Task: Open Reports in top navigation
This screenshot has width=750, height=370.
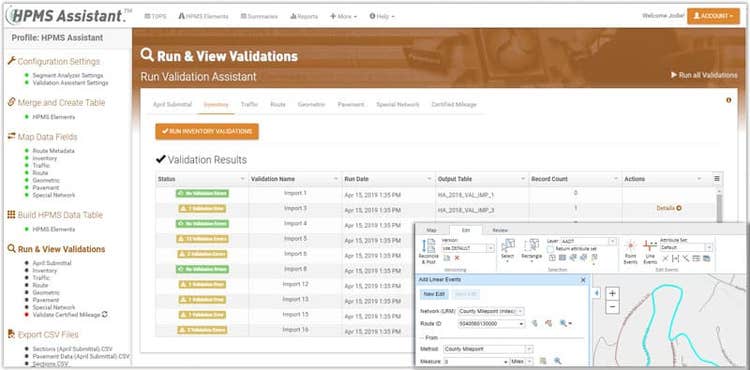Action: [x=304, y=16]
